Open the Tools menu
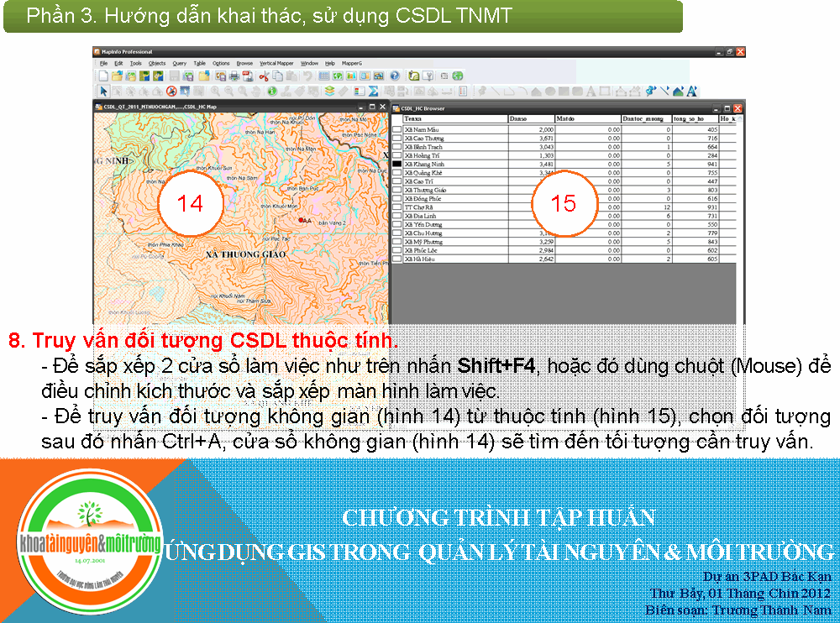This screenshot has width=840, height=623. point(135,63)
